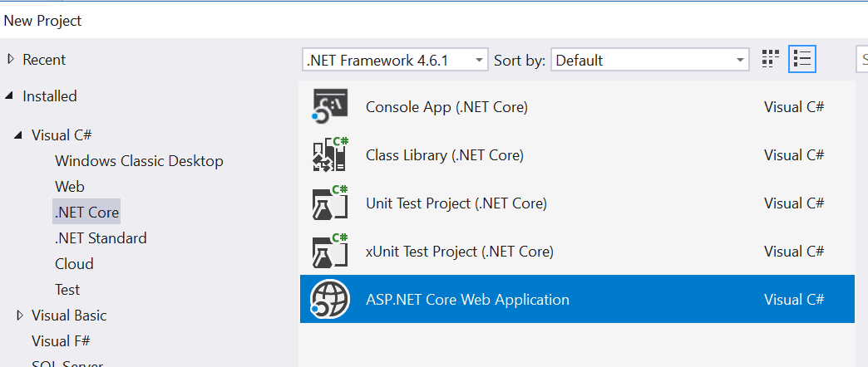The height and width of the screenshot is (367, 868).
Task: Click the ASP.NET Core Web Application globe icon
Action: click(x=329, y=299)
